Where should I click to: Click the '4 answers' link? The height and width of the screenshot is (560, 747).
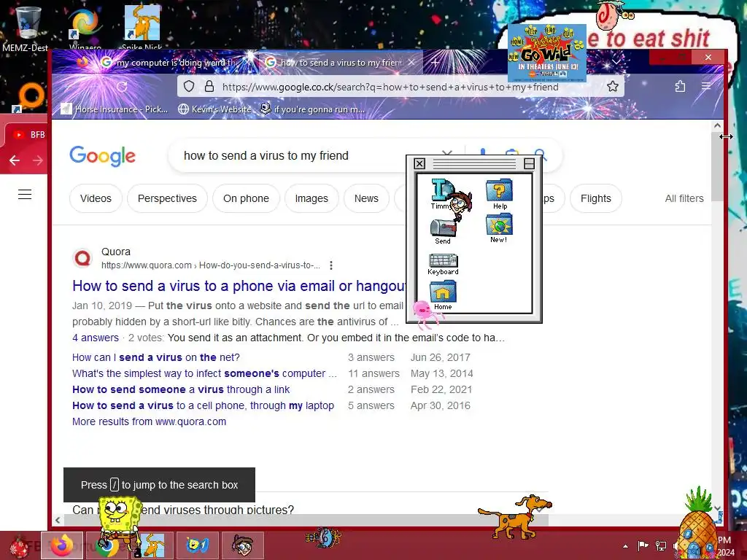96,338
